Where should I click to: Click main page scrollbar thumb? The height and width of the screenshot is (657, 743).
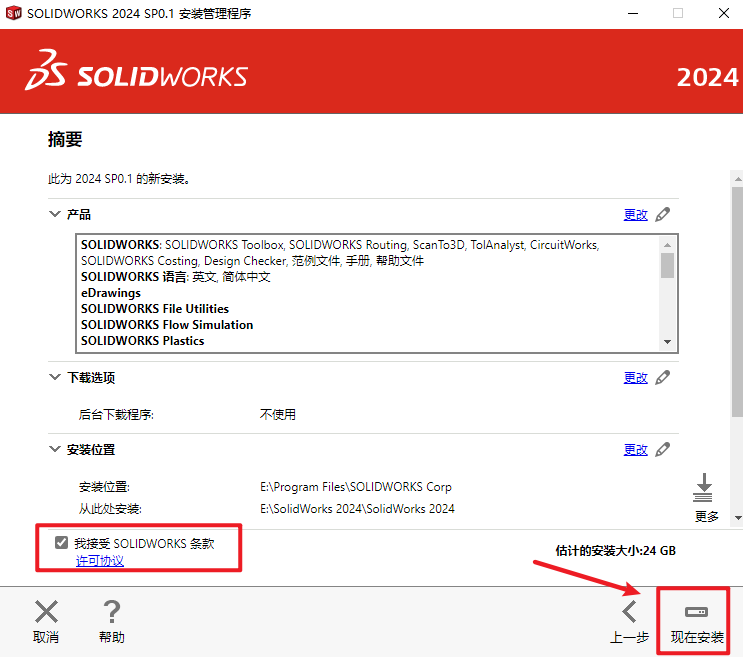[x=737, y=302]
